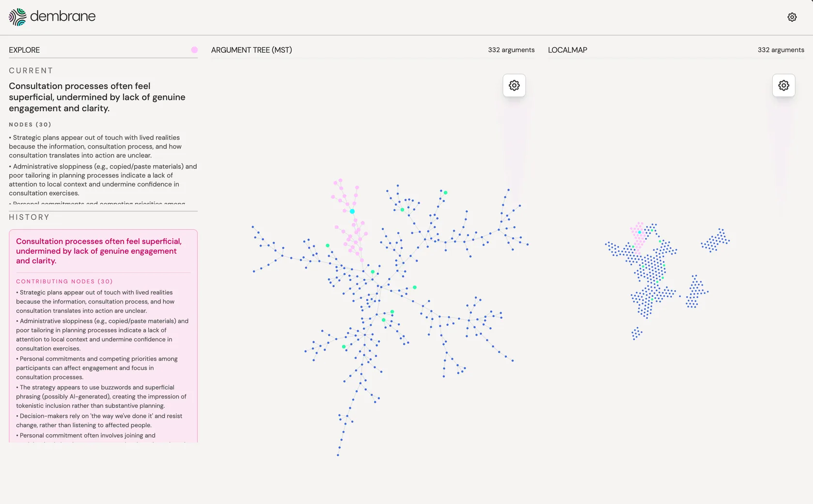Screen dimensions: 813x504
Task: Click the dembrane logo
Action: coord(52,17)
